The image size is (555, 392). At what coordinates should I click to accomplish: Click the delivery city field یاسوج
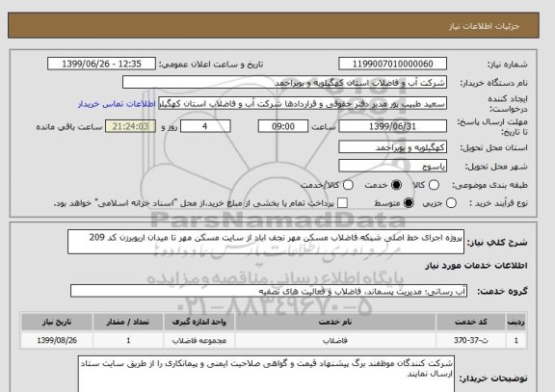392,166
